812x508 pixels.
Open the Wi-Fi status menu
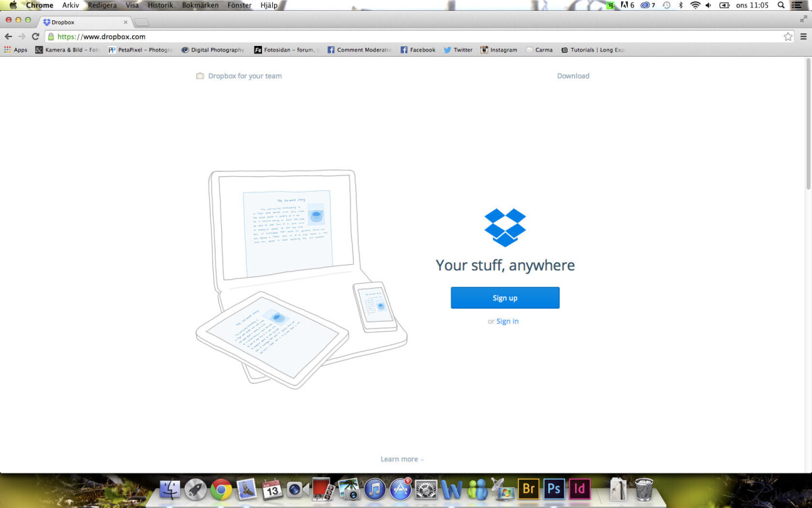(x=695, y=5)
